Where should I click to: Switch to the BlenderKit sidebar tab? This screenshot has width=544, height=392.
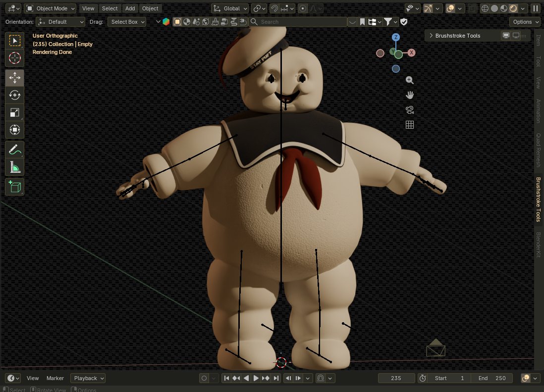[x=539, y=245]
